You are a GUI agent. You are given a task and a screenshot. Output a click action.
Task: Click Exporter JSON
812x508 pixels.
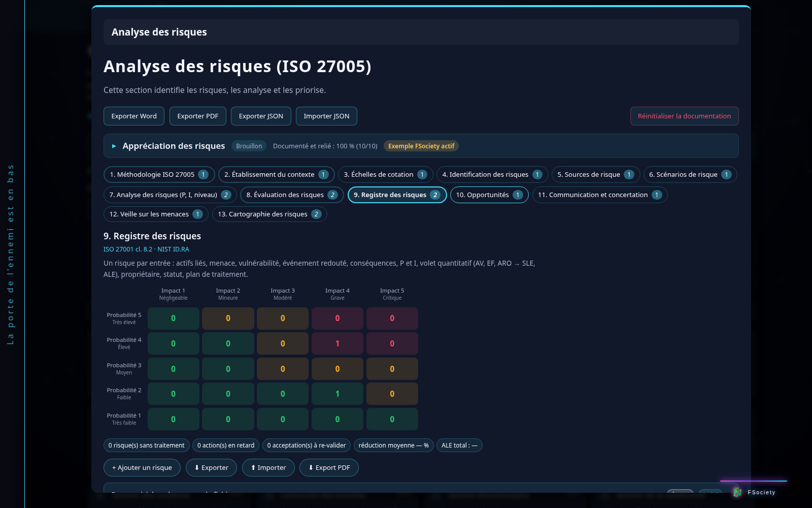click(261, 116)
